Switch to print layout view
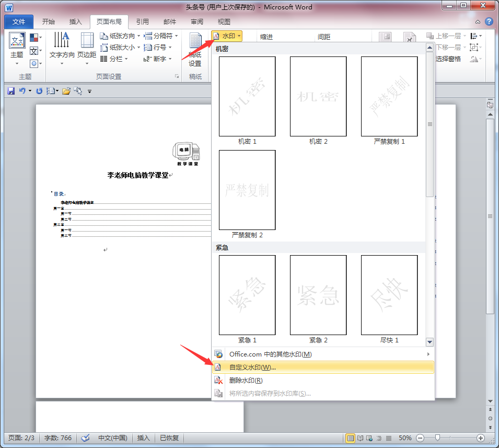Image resolution: width=499 pixels, height=448 pixels. [350, 438]
